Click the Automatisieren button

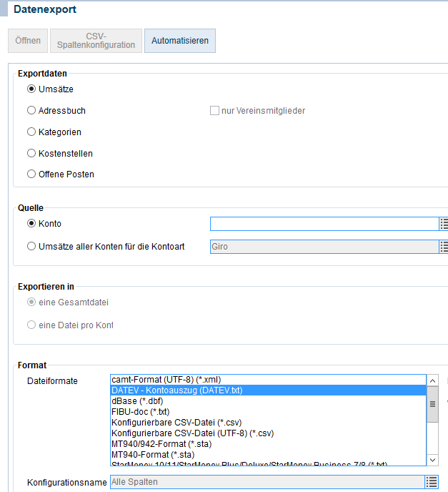pos(180,41)
